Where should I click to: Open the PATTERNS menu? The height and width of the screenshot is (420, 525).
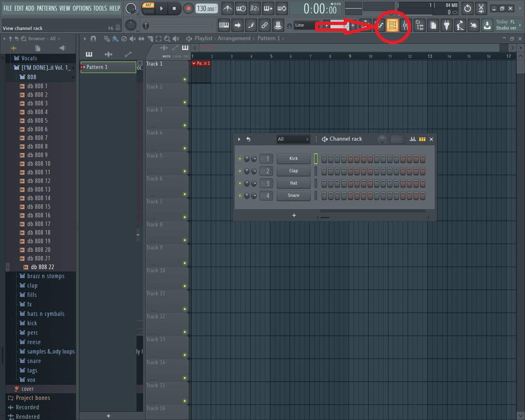[46, 8]
